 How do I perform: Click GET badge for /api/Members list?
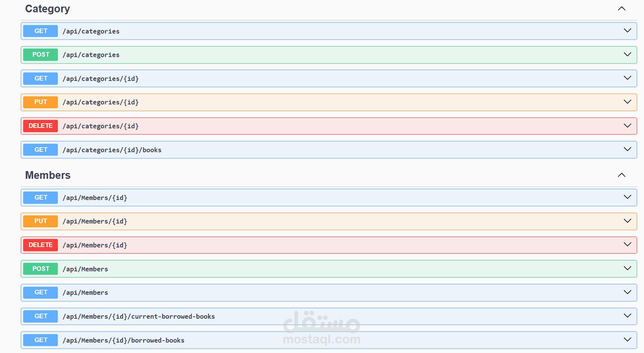[41, 292]
